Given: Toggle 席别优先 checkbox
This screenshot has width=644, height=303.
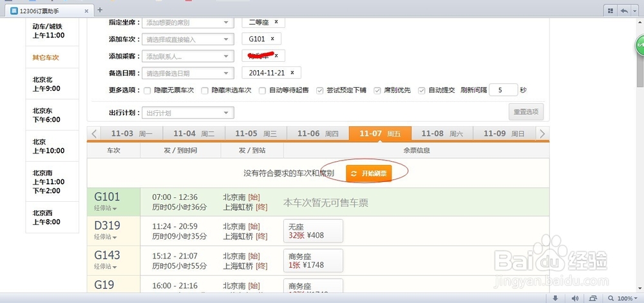Looking at the screenshot, I should coord(377,90).
